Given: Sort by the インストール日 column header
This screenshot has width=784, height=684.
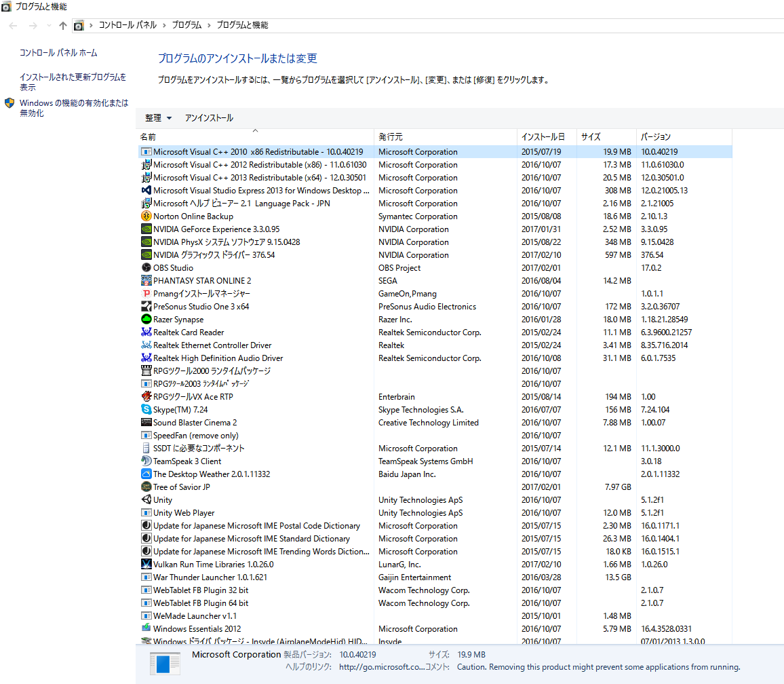Looking at the screenshot, I should [543, 136].
